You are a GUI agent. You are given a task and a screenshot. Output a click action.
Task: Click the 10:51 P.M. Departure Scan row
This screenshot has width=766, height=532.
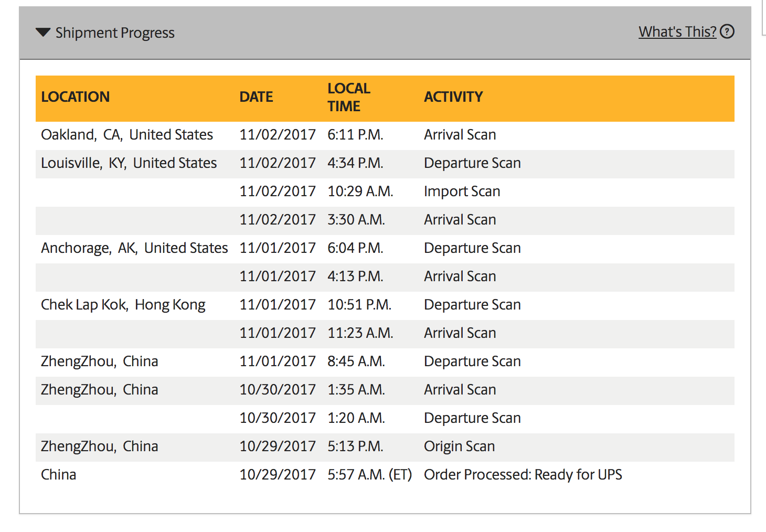(385, 306)
